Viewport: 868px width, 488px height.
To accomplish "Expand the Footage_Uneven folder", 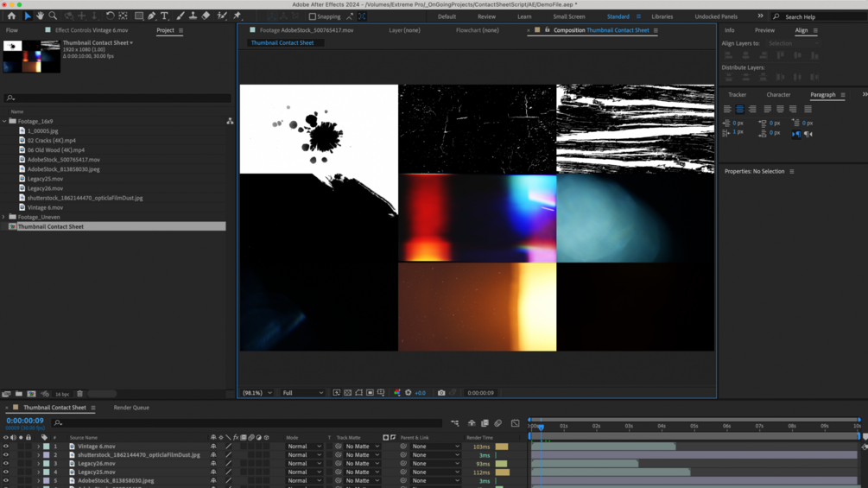I will [4, 217].
